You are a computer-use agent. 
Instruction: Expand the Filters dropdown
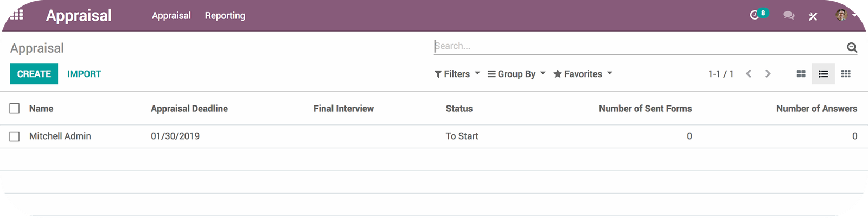[x=457, y=74]
